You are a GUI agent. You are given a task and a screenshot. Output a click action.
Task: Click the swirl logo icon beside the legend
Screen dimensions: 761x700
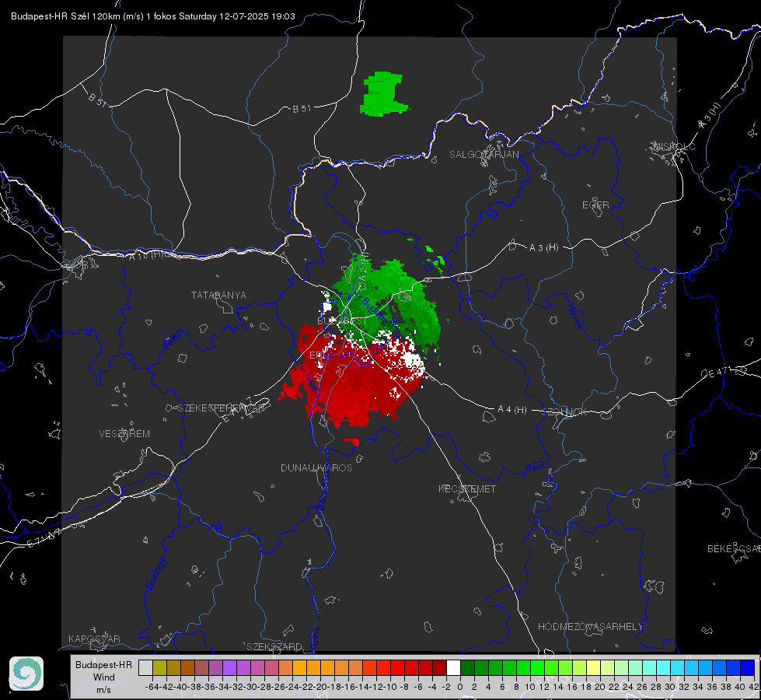[26, 674]
